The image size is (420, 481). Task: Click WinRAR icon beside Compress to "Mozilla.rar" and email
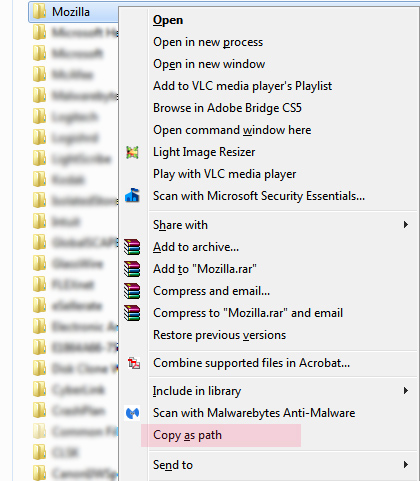[x=132, y=313]
